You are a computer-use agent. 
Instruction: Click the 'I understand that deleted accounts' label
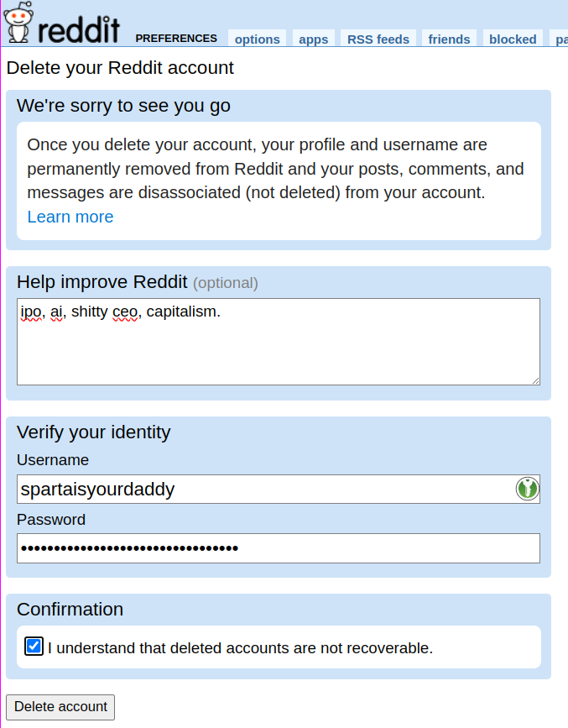pos(240,647)
